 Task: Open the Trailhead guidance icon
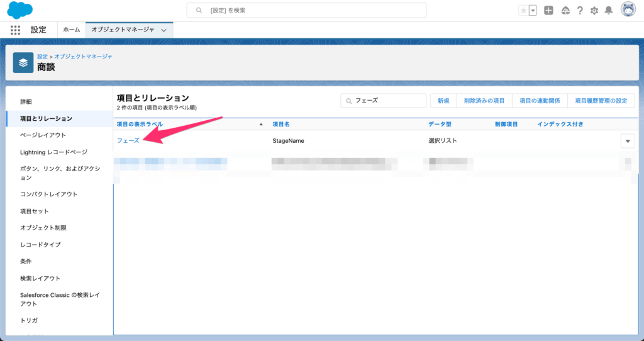point(565,11)
